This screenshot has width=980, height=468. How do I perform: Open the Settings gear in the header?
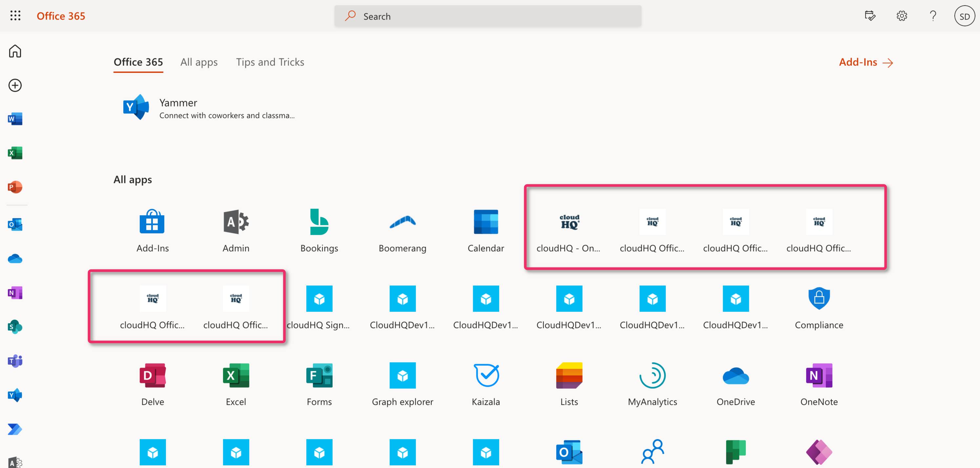(902, 16)
